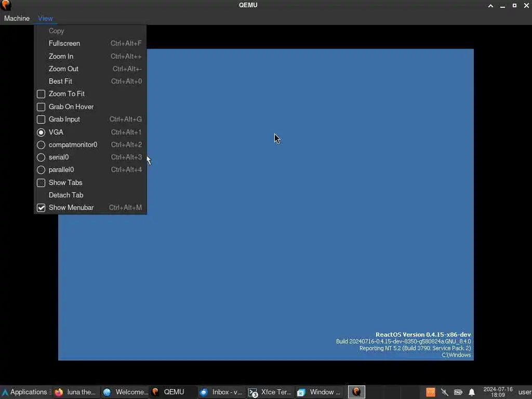Click ReactOS version text on desktop

pos(423,335)
